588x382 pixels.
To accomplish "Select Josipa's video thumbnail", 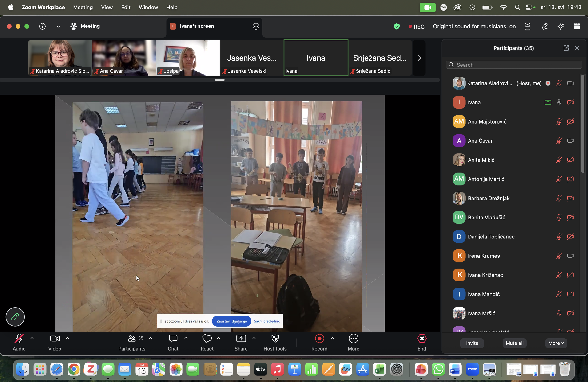I will (x=188, y=58).
